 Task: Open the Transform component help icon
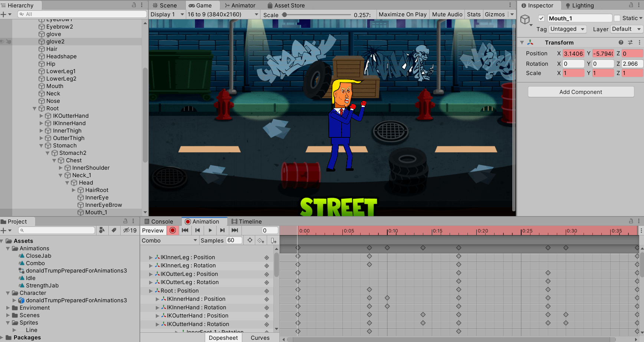621,43
